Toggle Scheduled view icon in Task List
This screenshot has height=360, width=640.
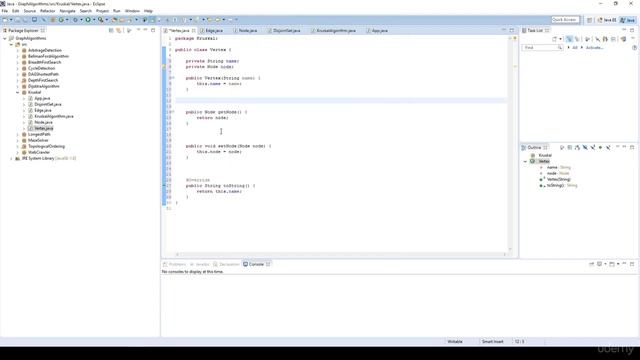[577, 39]
